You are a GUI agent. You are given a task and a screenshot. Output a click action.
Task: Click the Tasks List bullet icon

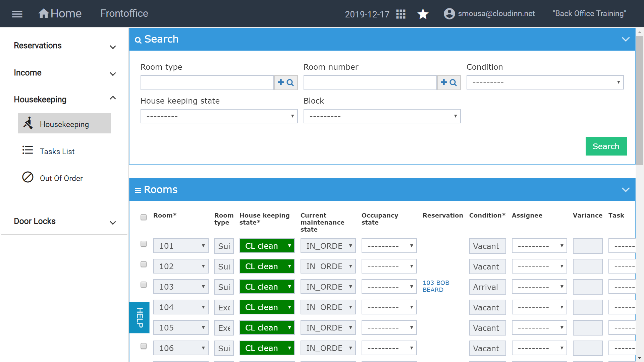28,150
